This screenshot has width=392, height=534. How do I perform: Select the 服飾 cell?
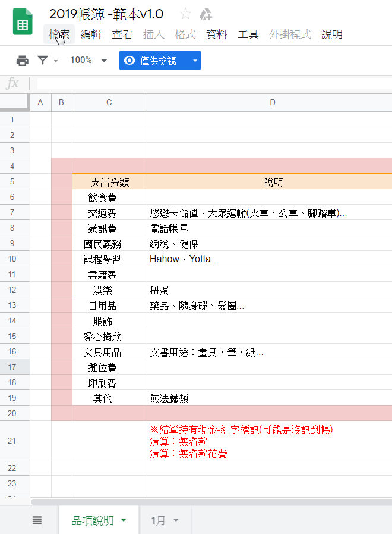pyautogui.click(x=109, y=321)
